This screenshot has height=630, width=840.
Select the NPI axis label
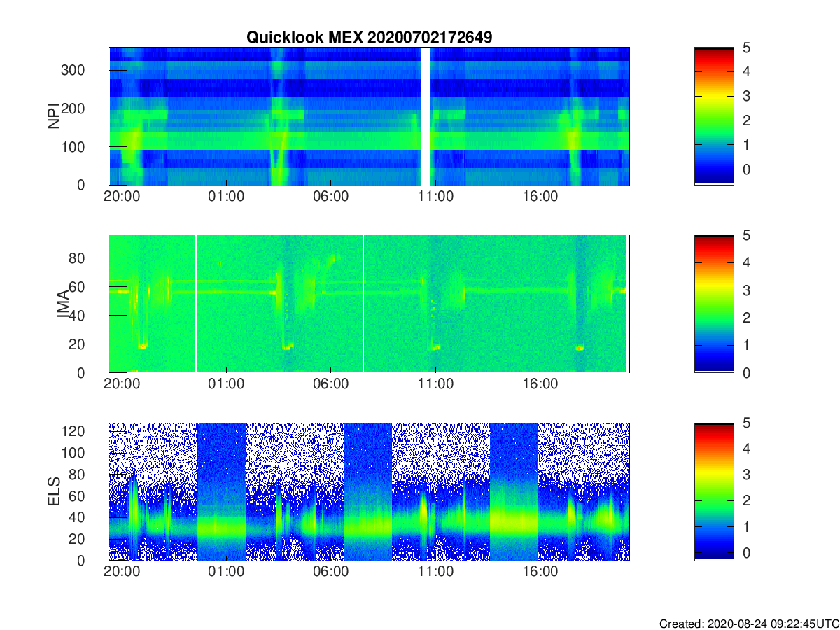point(53,116)
